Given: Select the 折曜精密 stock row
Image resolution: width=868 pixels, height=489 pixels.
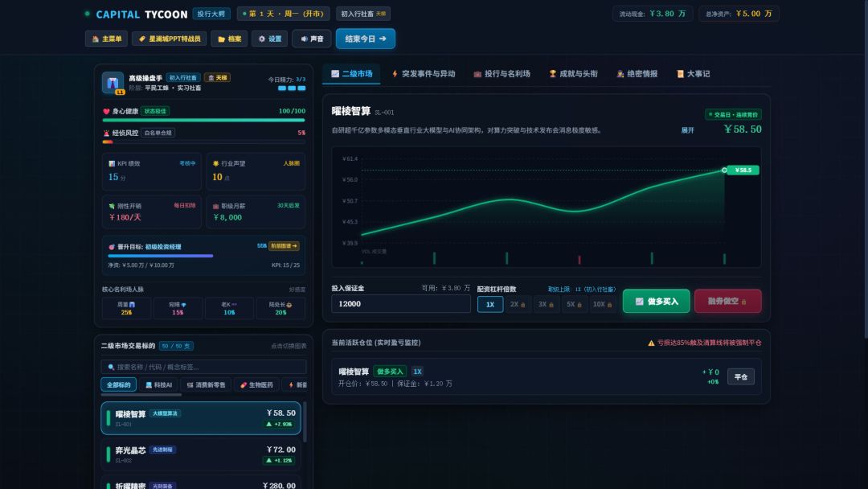Looking at the screenshot, I should (201, 482).
